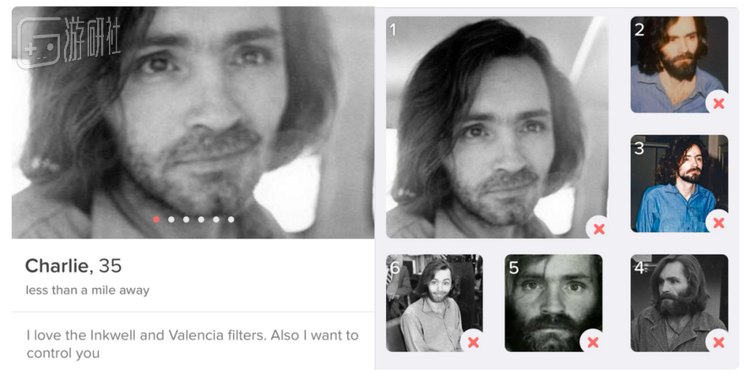Switch to the fourth photo dot
The height and width of the screenshot is (378, 750).
[x=201, y=219]
